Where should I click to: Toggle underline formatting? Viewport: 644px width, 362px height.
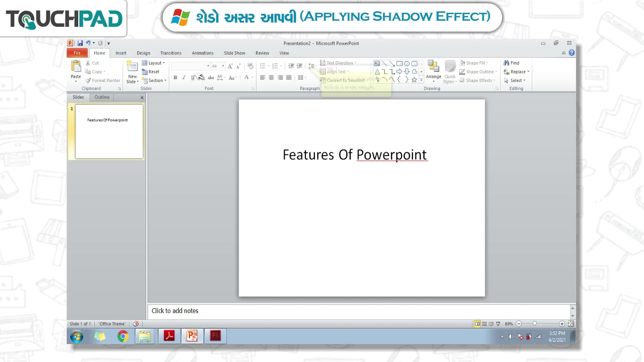192,78
